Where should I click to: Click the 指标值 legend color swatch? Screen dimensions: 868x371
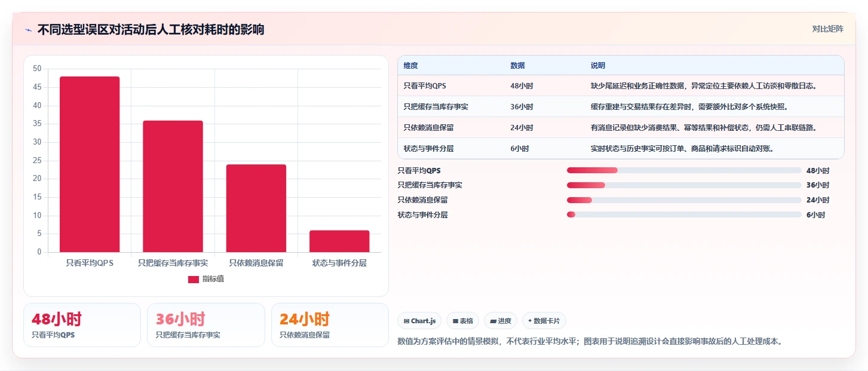point(194,280)
